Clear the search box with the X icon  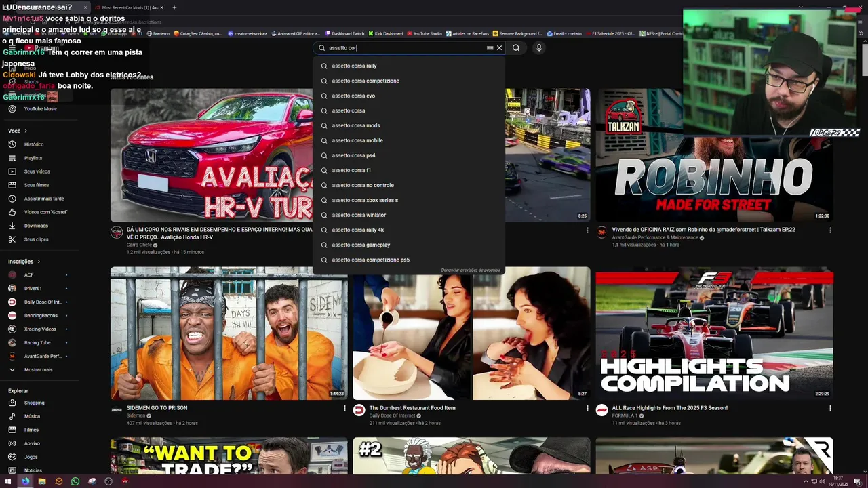point(499,48)
